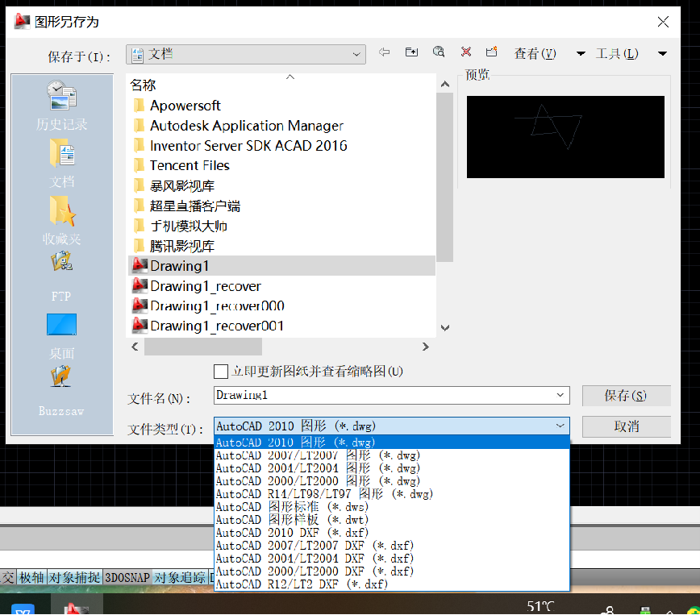Viewport: 700px width, 615px height.
Task: Expand the 工具(L) tools dropdown arrow
Action: 663,53
